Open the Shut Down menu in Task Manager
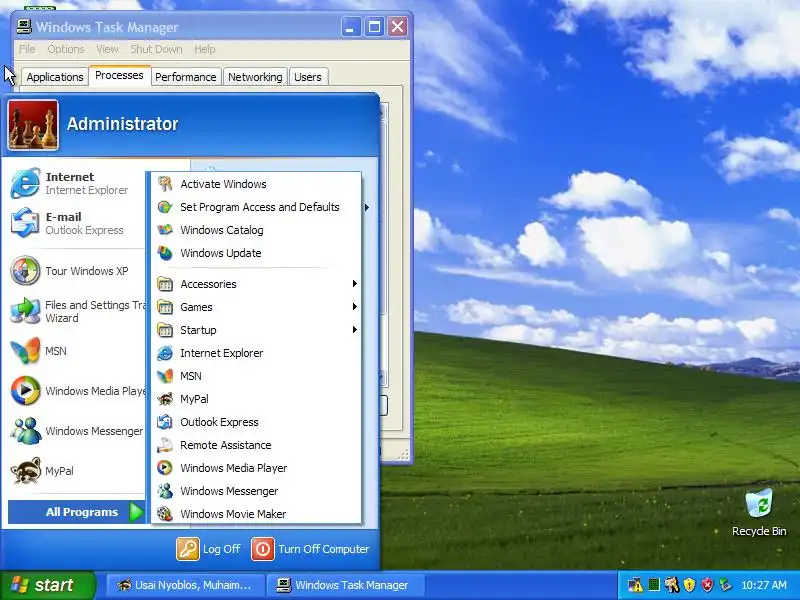This screenshot has width=800, height=600. pos(156,49)
